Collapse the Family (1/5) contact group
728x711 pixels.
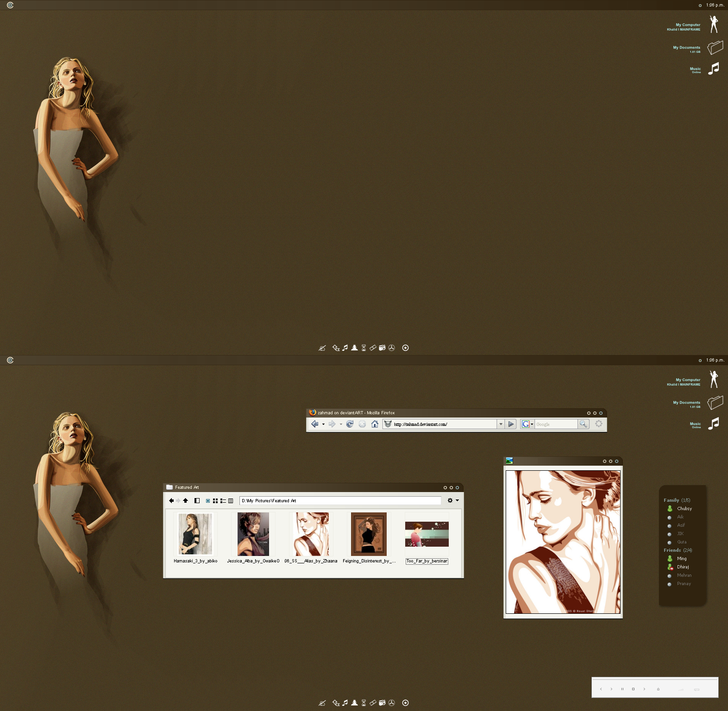pyautogui.click(x=677, y=500)
